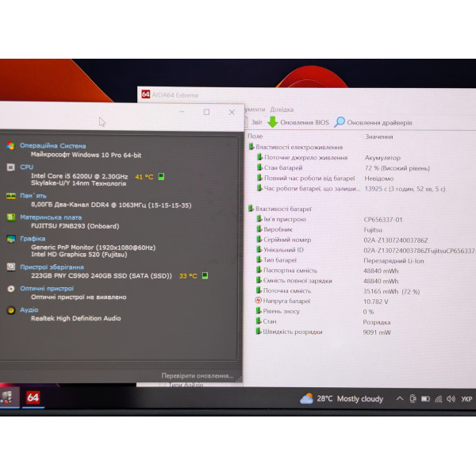Open AIDA64 from the taskbar
The width and height of the screenshot is (476, 476).
pyautogui.click(x=33, y=397)
